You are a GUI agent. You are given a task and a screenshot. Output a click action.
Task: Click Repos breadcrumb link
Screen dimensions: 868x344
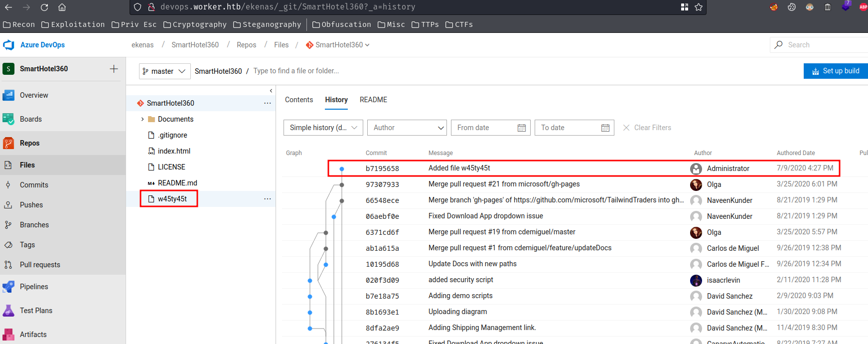[x=246, y=45]
